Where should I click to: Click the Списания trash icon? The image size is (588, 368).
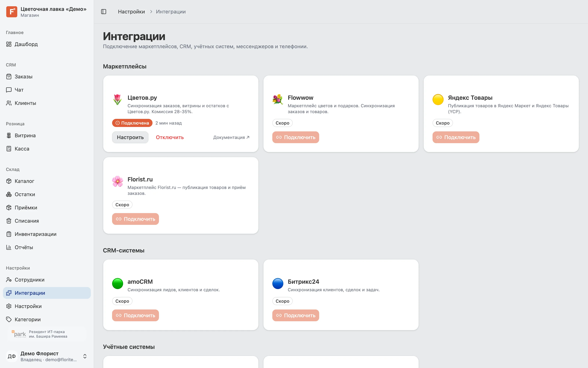(9, 221)
